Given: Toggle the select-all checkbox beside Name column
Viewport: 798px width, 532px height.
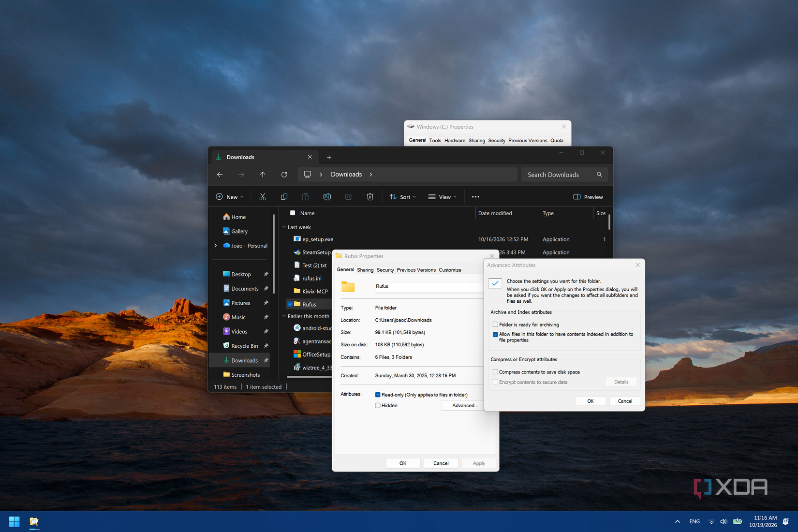Looking at the screenshot, I should coord(293,213).
